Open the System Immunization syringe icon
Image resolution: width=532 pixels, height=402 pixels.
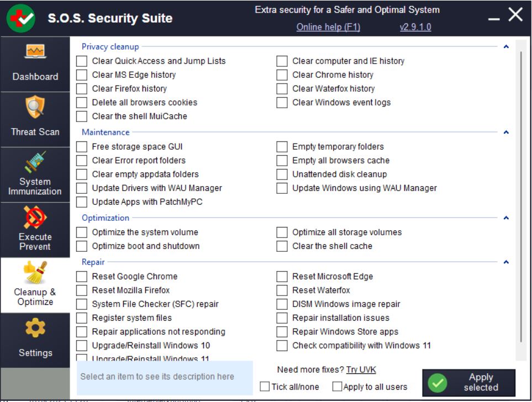tap(35, 161)
